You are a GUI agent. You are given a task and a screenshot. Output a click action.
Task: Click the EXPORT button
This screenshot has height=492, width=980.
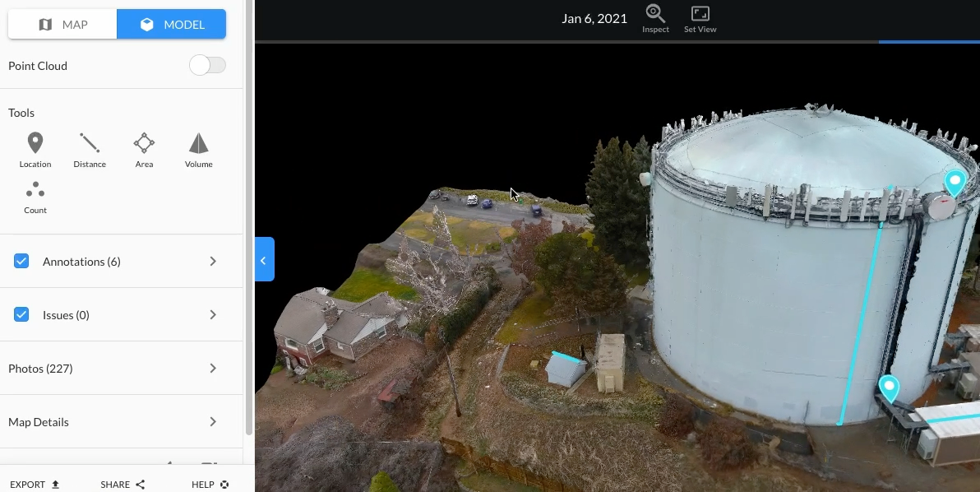35,485
